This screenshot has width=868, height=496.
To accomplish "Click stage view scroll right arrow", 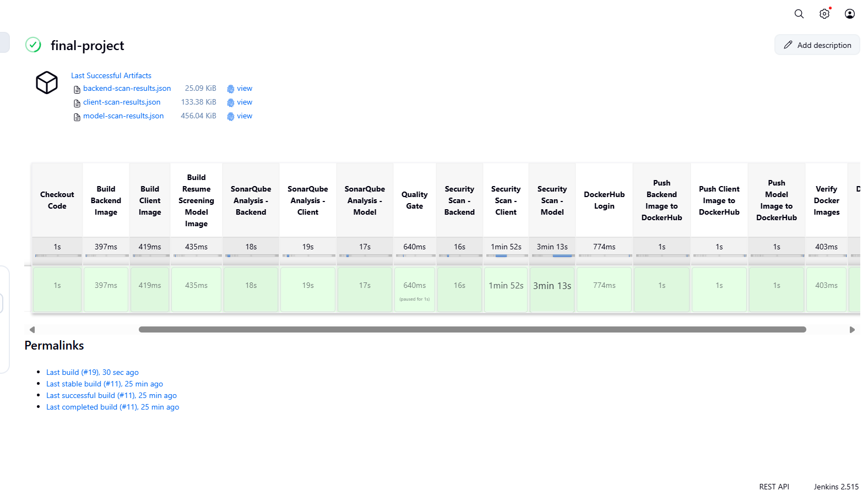I will [x=852, y=330].
